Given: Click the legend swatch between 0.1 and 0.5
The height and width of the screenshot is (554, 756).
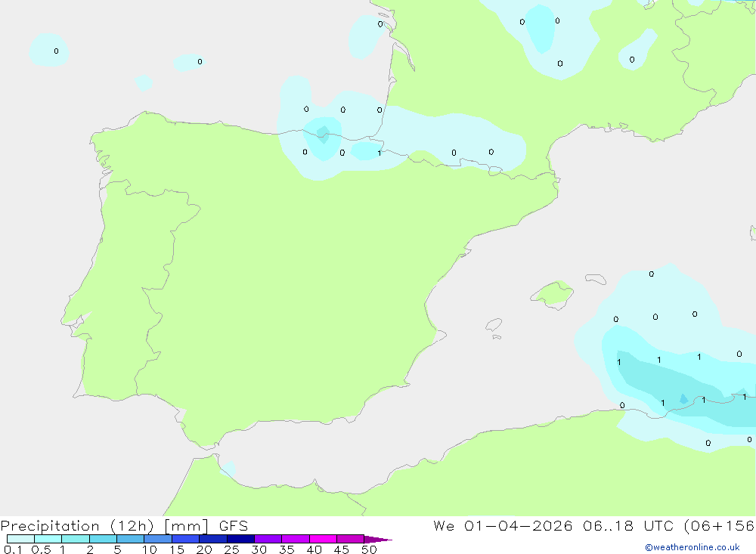Looking at the screenshot, I should 20,539.
